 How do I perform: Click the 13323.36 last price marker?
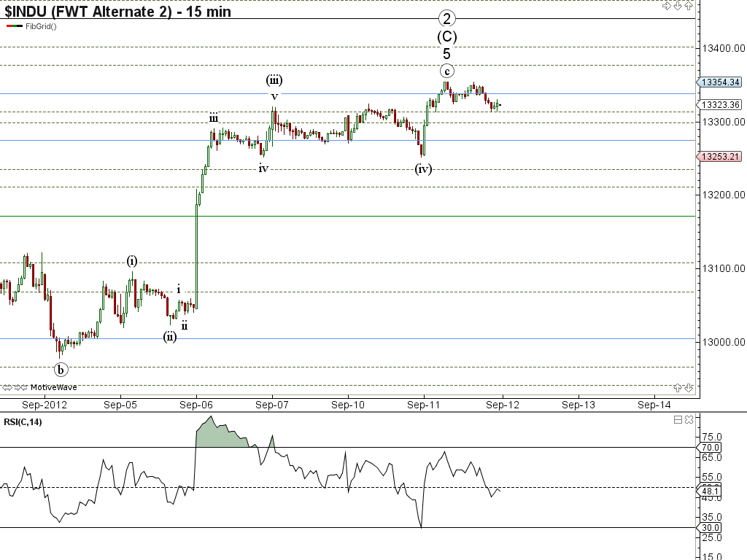click(720, 105)
